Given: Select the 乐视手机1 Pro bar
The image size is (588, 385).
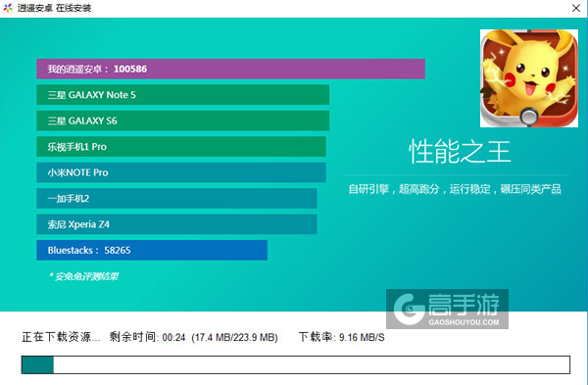Looking at the screenshot, I should coord(181,147).
